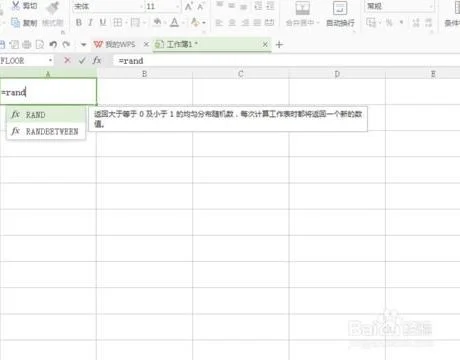Screen dimensions: 460x360
Task: Click the print preview icon
Action: coord(40,44)
